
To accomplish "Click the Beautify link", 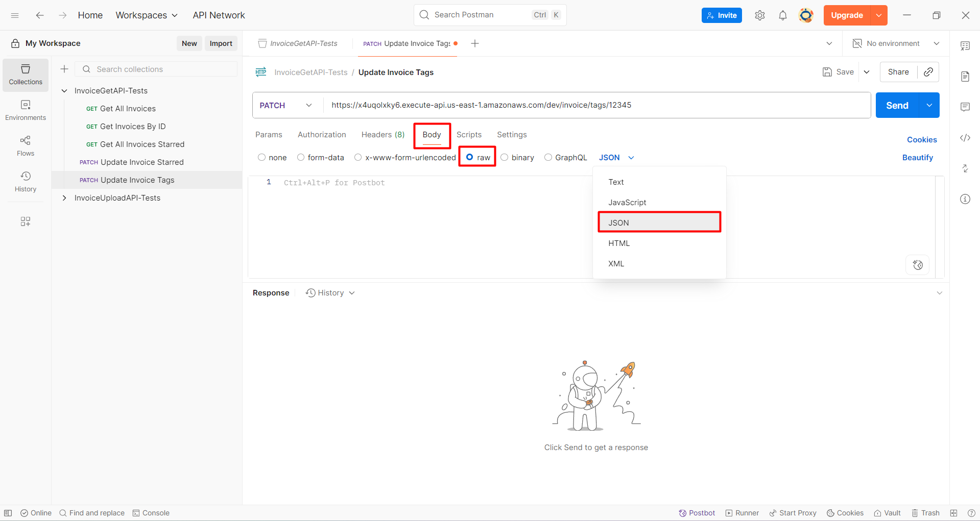I will [x=917, y=157].
